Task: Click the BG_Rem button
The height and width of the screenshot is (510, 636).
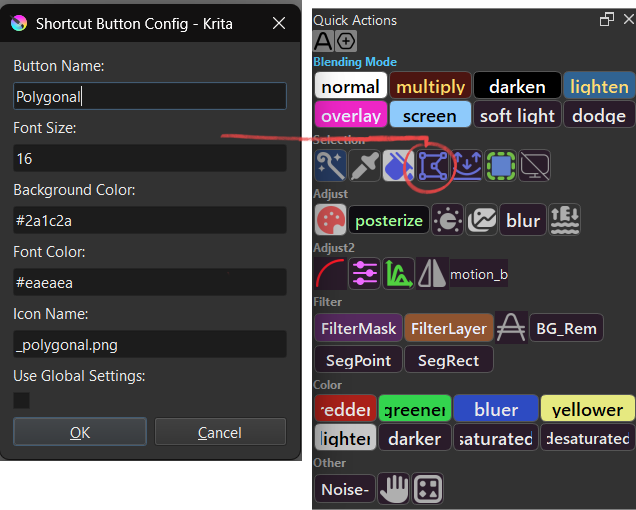Action: coord(566,328)
